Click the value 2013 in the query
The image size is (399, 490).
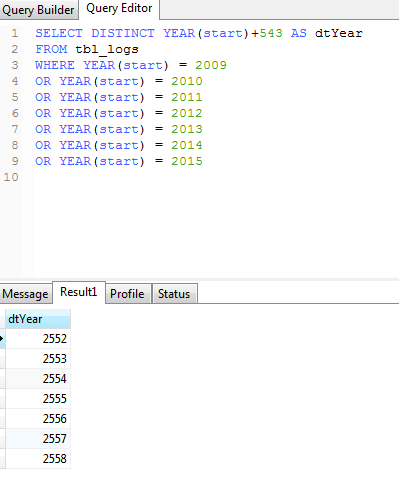click(x=187, y=129)
